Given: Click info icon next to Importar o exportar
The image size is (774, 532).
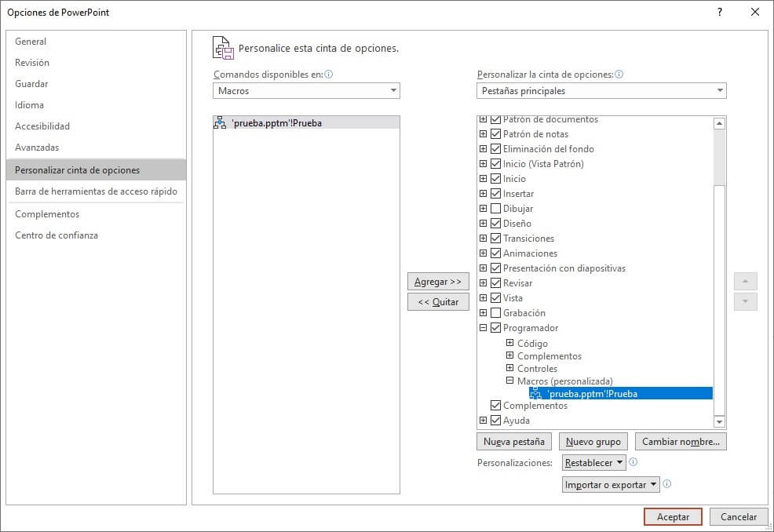Looking at the screenshot, I should (667, 484).
